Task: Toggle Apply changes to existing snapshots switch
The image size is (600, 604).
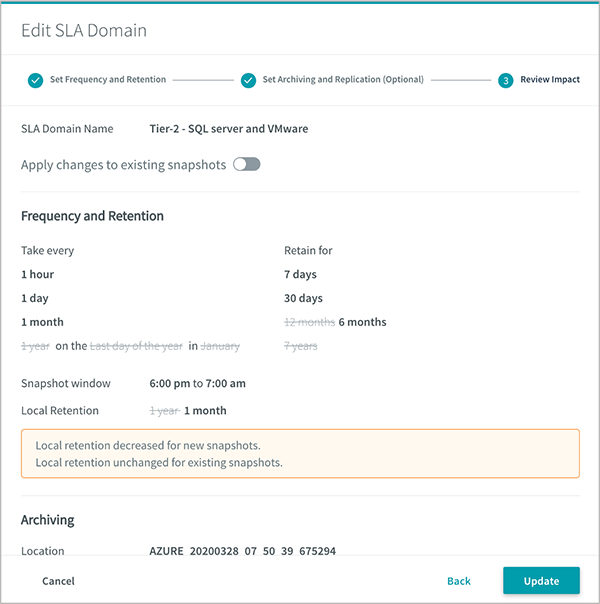Action: (x=246, y=164)
